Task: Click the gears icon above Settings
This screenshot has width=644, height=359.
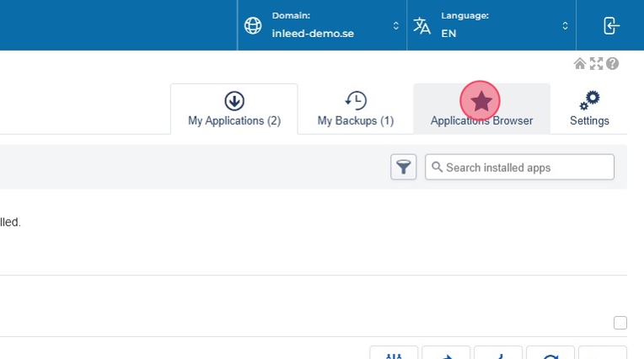Action: click(x=589, y=100)
